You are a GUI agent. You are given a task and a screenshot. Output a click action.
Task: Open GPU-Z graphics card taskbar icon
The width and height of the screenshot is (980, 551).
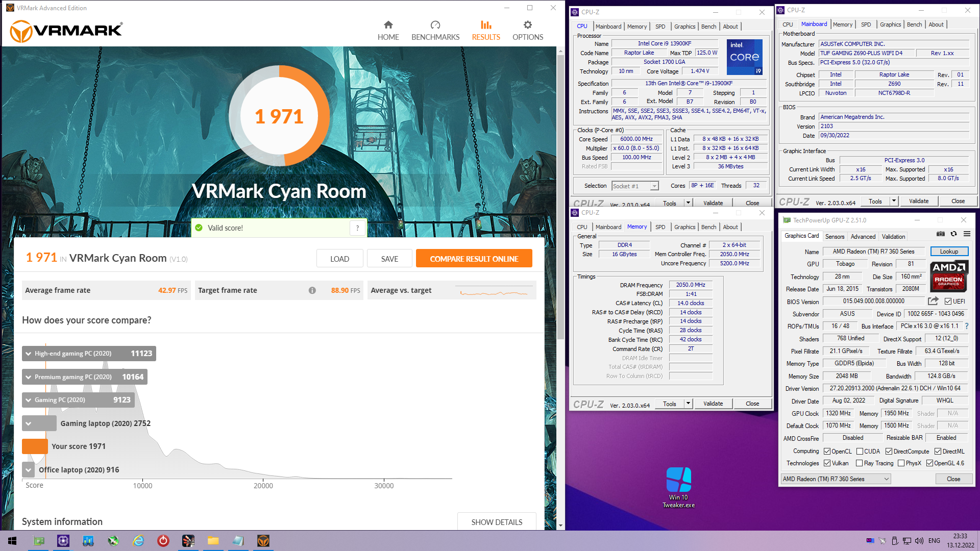coord(39,541)
